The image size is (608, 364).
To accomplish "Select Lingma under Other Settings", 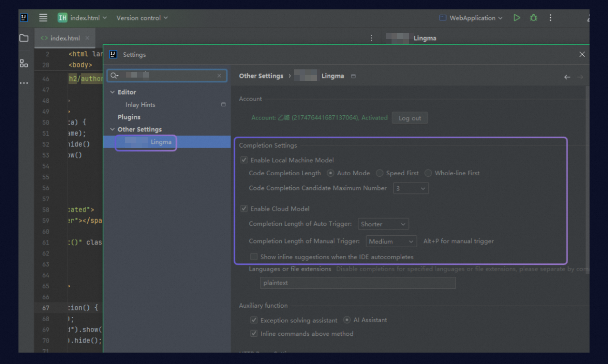I will click(x=167, y=142).
